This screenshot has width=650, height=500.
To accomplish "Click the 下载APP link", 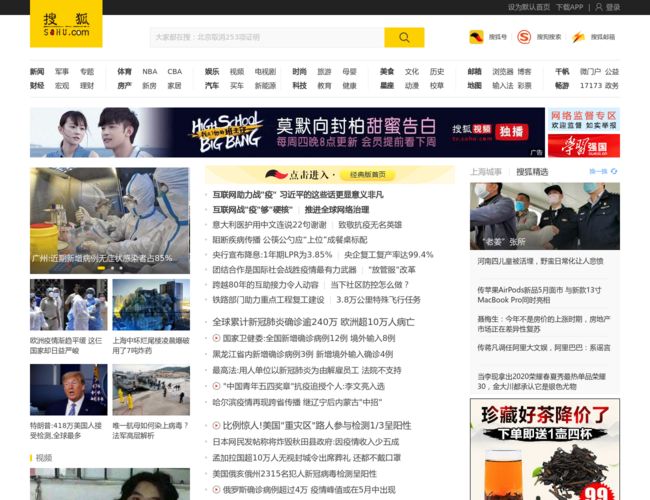I will pyautogui.click(x=569, y=7).
